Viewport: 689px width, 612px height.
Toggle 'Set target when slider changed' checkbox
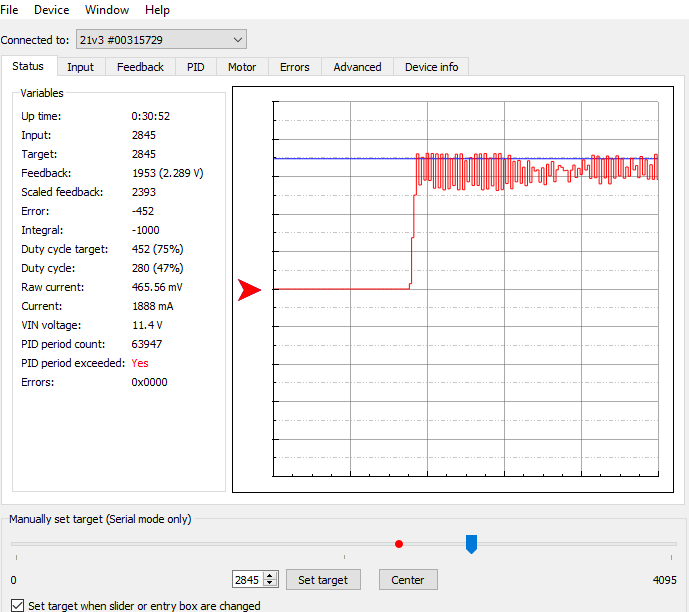[18, 605]
